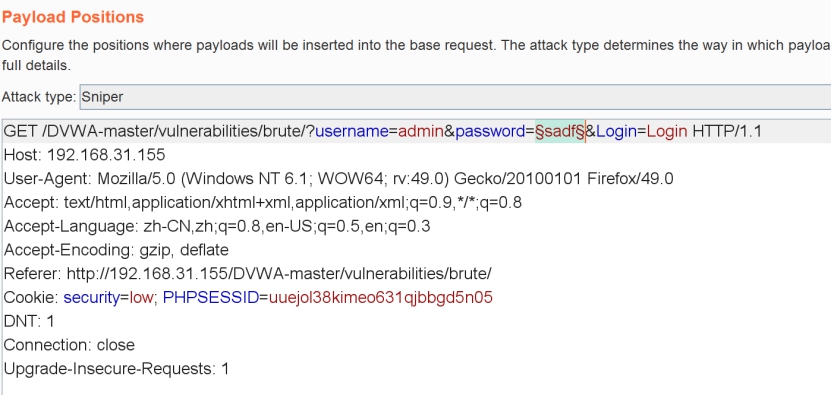Click the Payload Positions heading
Viewport: 831px width, 396px height.
tap(73, 17)
